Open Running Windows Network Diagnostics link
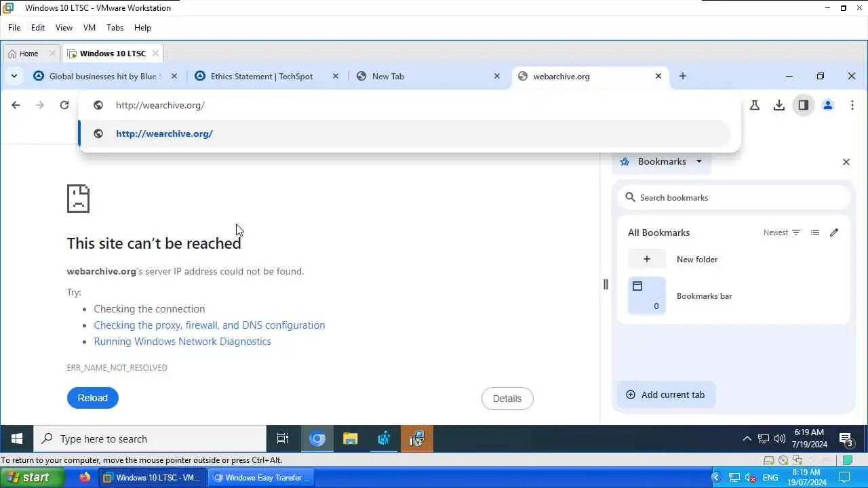Image resolution: width=868 pixels, height=488 pixels. point(182,342)
